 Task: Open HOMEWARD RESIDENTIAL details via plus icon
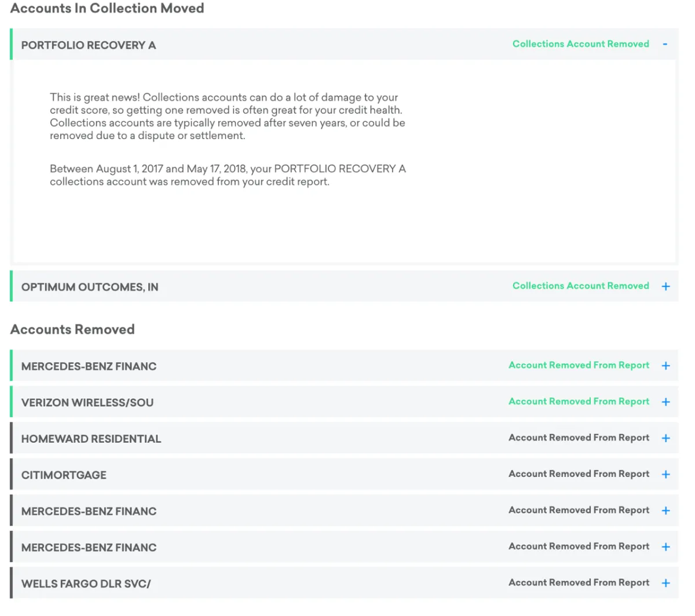pyautogui.click(x=665, y=438)
